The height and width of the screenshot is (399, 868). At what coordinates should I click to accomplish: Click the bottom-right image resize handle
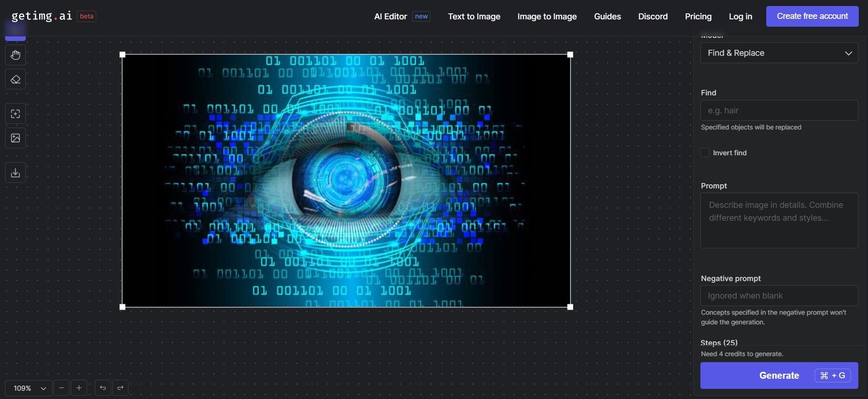pyautogui.click(x=570, y=307)
